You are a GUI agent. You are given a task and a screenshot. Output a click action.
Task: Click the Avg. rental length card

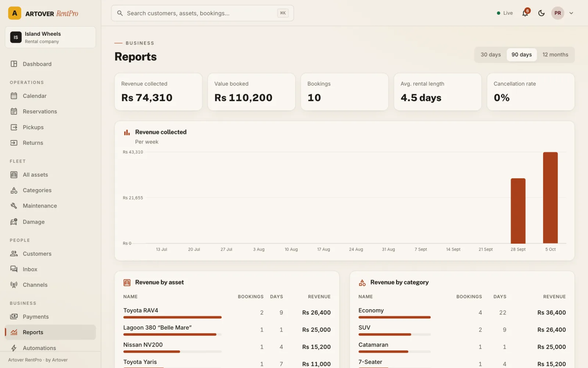(x=437, y=92)
